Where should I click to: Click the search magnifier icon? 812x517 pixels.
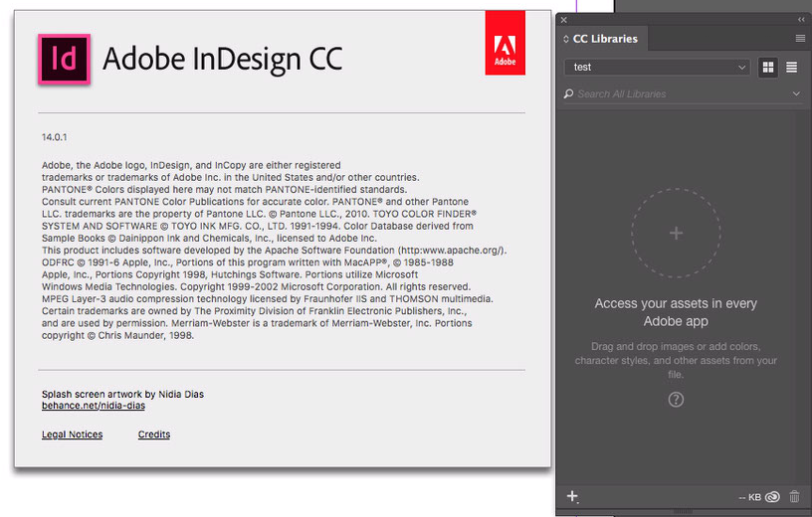568,93
